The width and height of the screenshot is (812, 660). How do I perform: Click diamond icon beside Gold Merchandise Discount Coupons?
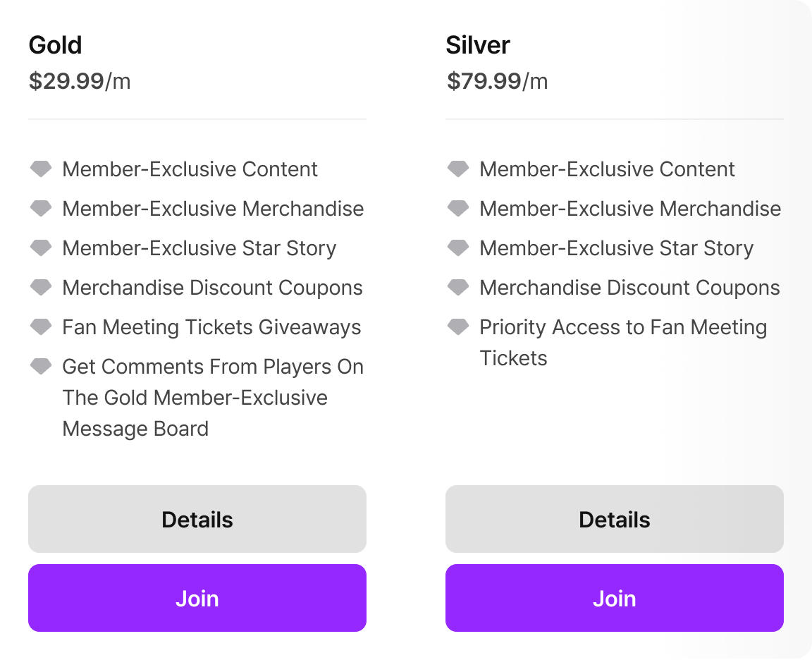pyautogui.click(x=41, y=287)
